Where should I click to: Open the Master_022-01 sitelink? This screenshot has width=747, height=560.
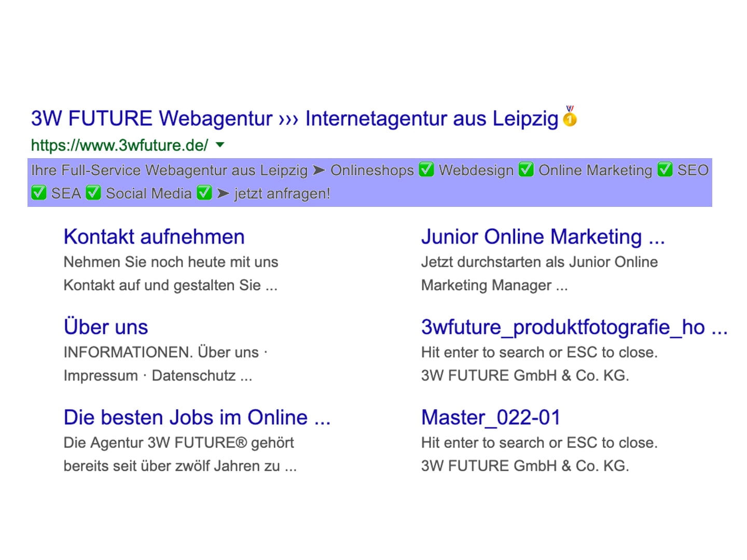point(491,417)
